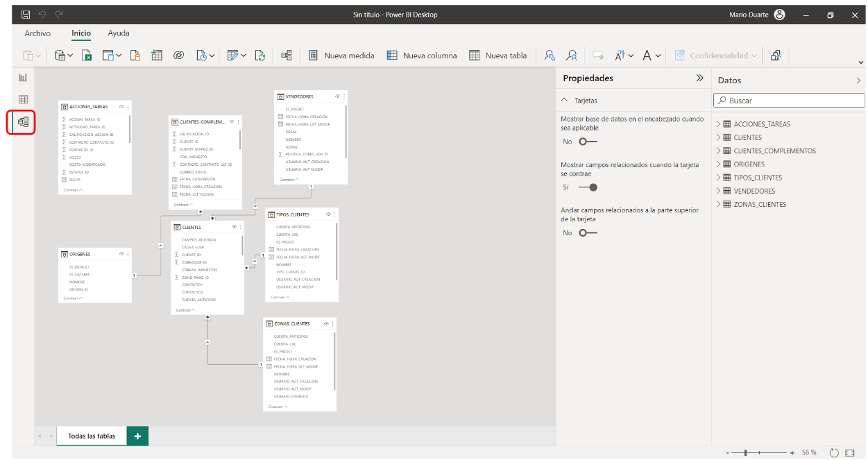Click the Publish icon
Image resolution: width=868 pixels, height=460 pixels.
coord(776,56)
